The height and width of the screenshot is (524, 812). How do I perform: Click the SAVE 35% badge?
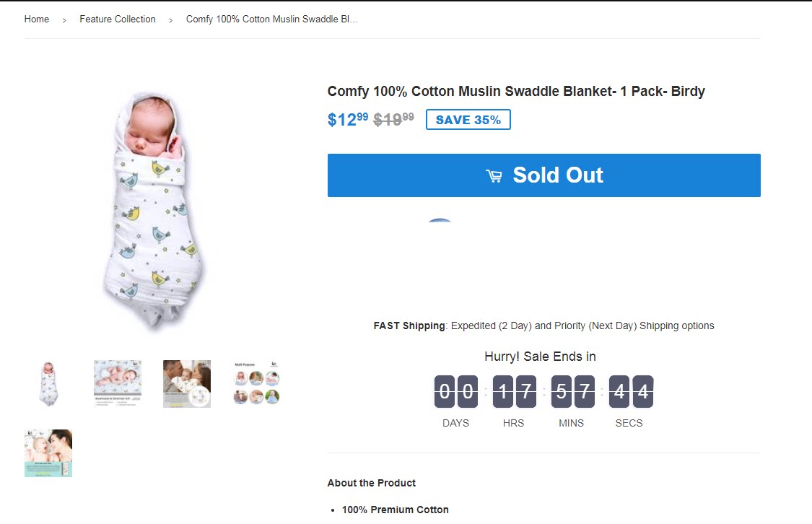point(468,120)
